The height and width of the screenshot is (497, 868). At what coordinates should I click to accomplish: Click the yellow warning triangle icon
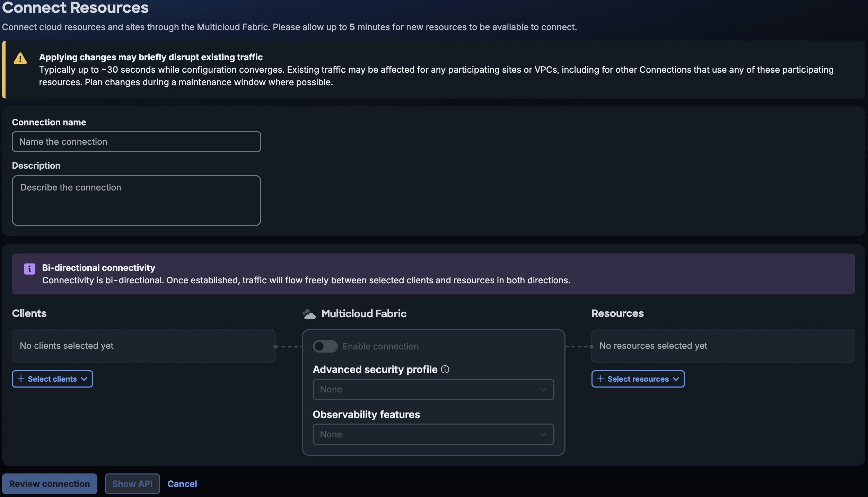coord(20,58)
